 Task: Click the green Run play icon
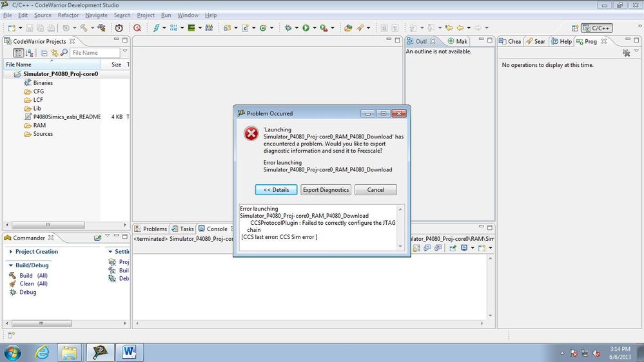pyautogui.click(x=306, y=28)
